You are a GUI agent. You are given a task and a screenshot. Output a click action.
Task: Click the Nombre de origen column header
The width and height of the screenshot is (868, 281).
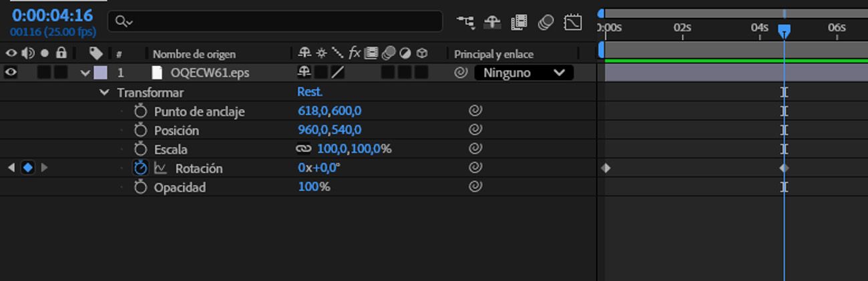tap(194, 54)
